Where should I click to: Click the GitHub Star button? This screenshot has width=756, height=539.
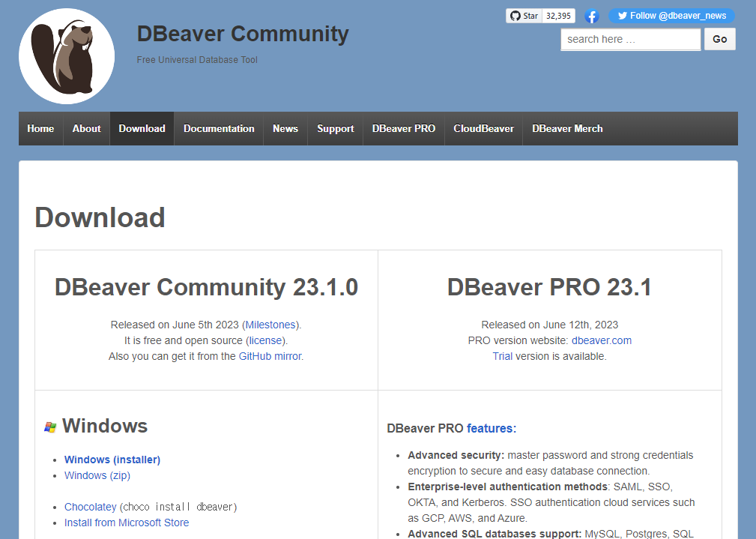(x=524, y=16)
